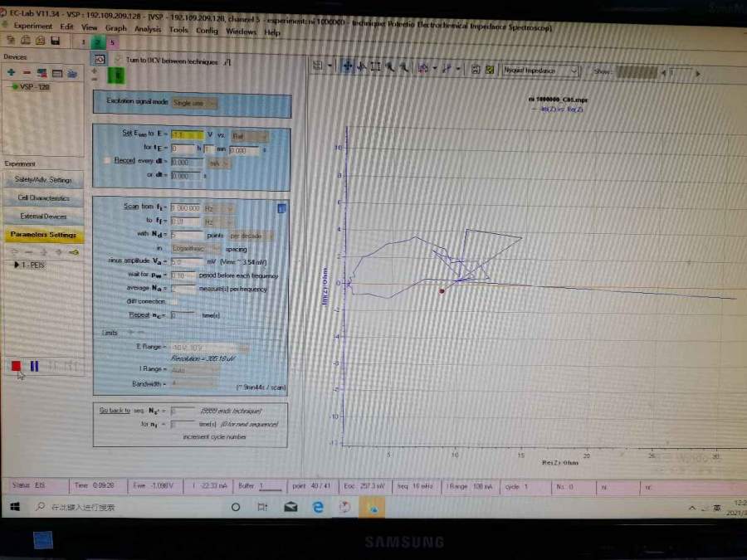Toggle the Record every dI checkbox
This screenshot has height=560, width=747.
[105, 160]
